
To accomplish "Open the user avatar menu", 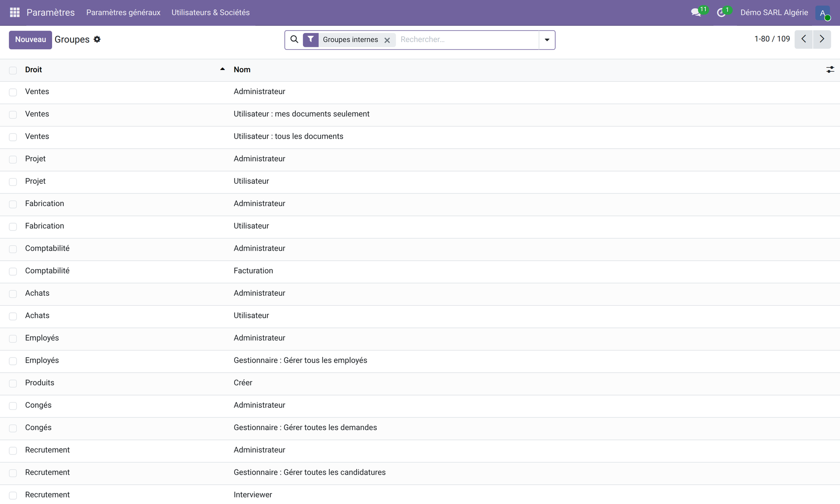I will click(822, 13).
